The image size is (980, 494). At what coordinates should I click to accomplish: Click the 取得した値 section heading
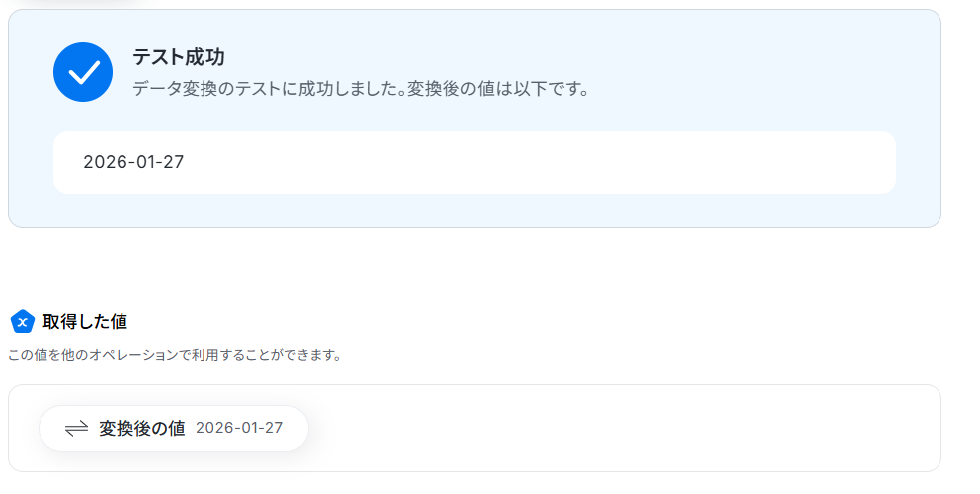(x=85, y=321)
